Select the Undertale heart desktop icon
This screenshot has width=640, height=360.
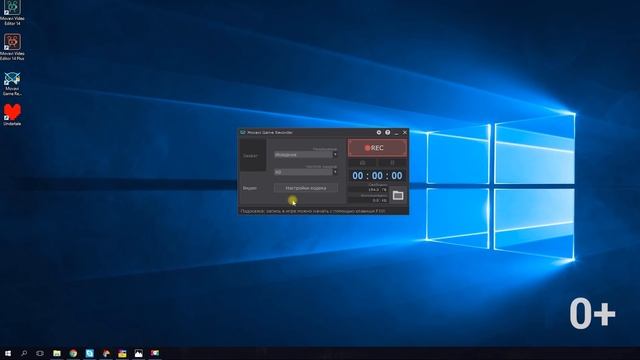pos(12,115)
